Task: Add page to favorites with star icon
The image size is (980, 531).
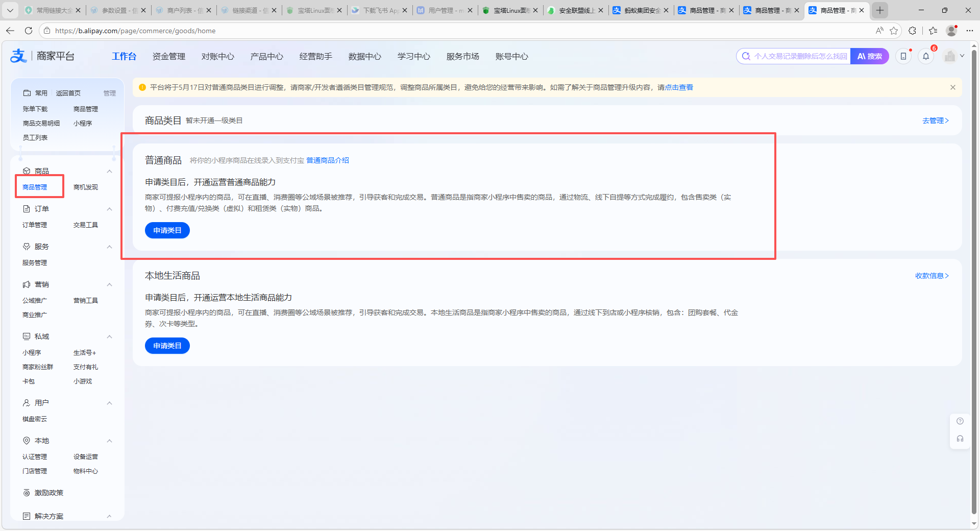Action: coord(894,31)
